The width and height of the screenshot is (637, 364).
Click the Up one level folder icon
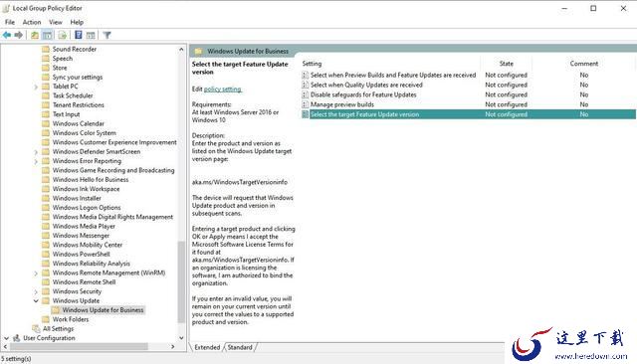[x=35, y=35]
